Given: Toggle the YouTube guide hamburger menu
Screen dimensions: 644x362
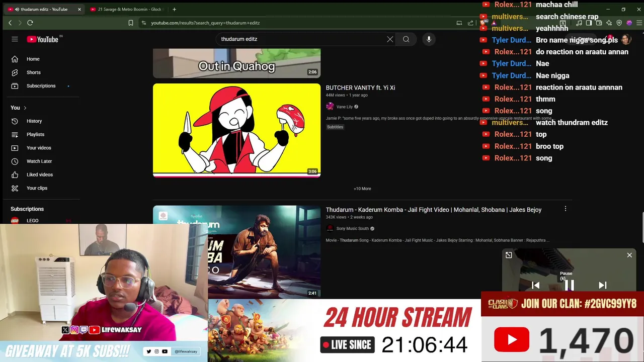Looking at the screenshot, I should pyautogui.click(x=15, y=39).
